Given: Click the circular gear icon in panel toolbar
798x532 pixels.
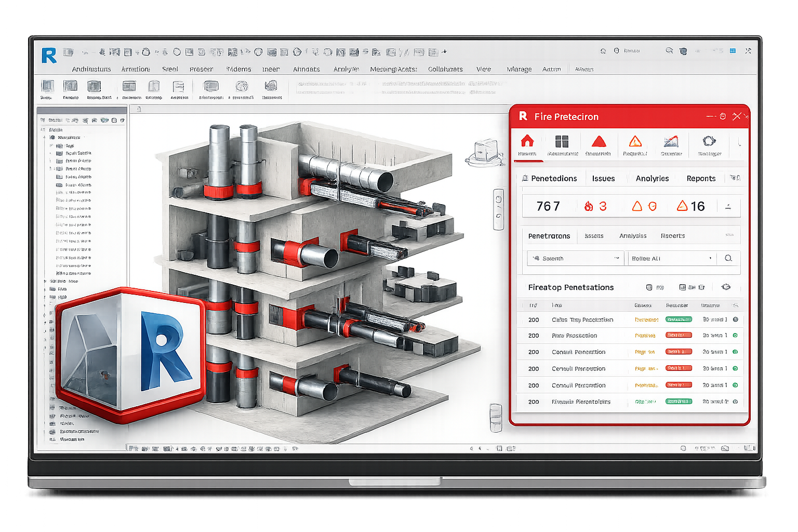Looking at the screenshot, I should click(709, 141).
